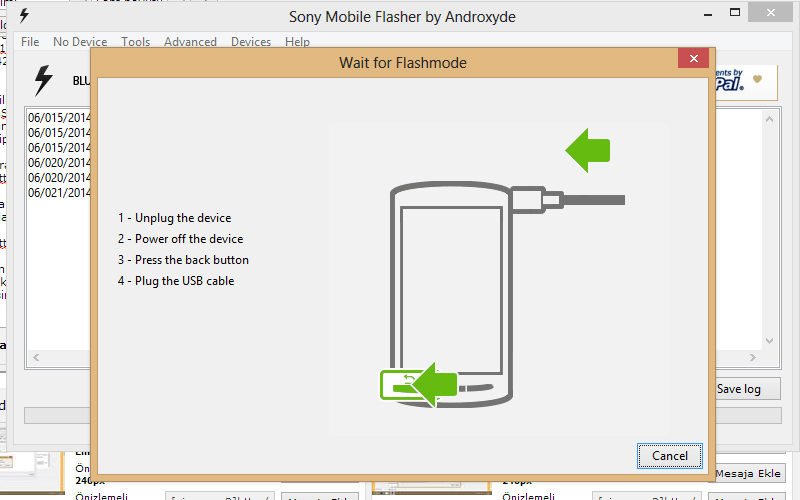Click the Save log button
Viewport: 800px width, 500px height.
click(x=747, y=389)
